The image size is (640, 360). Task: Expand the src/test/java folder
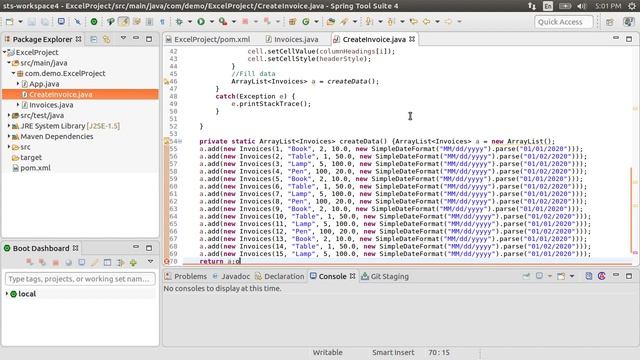click(x=9, y=116)
